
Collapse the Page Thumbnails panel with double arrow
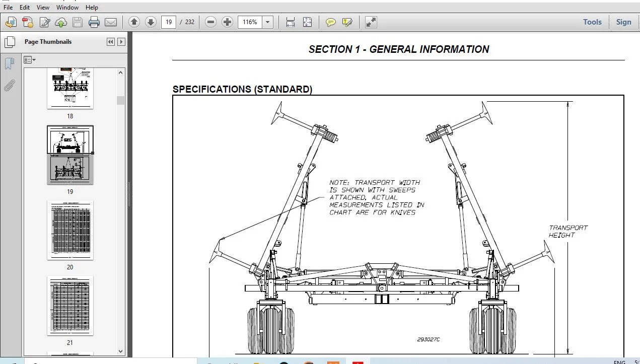pos(111,42)
